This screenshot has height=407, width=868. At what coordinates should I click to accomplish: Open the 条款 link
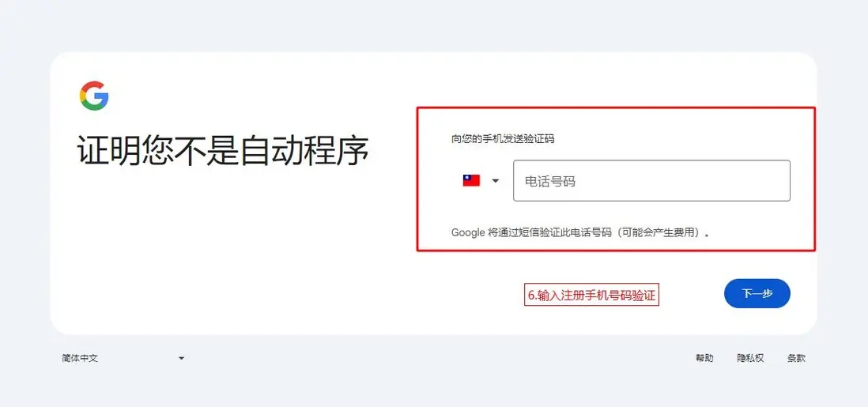(x=796, y=358)
